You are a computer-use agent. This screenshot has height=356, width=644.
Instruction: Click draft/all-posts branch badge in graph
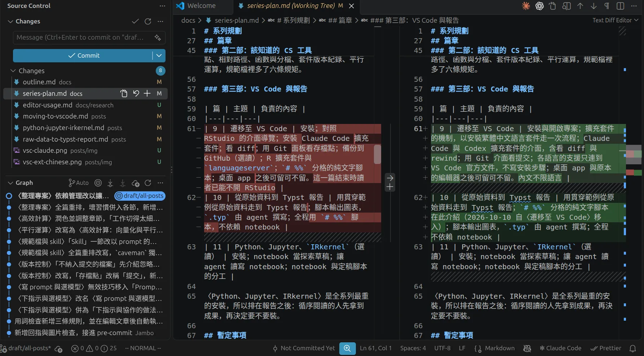[x=140, y=196]
